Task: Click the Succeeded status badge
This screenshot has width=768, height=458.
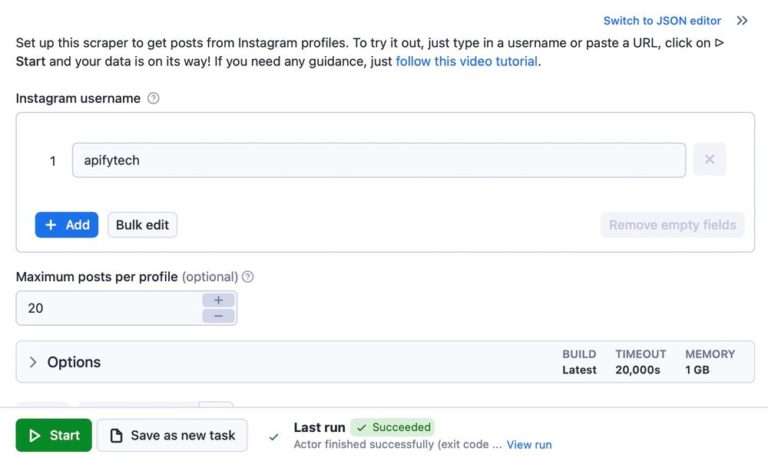Action: 392,427
